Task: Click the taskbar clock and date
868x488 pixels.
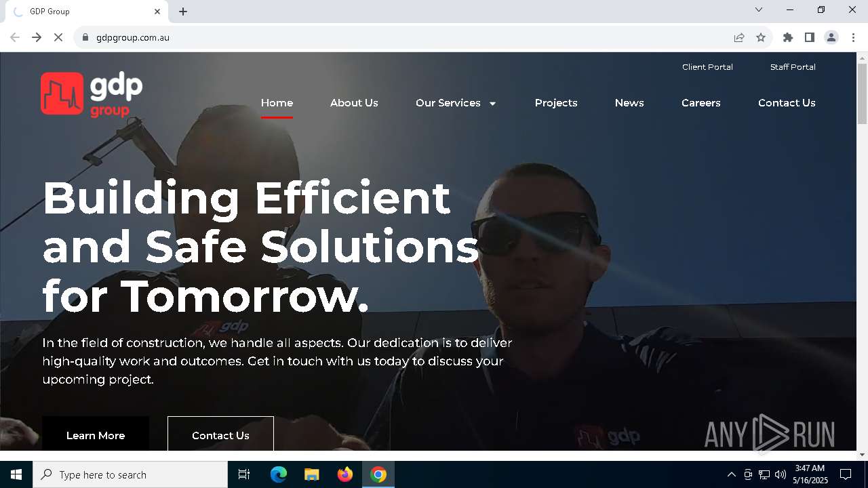Action: (810, 474)
